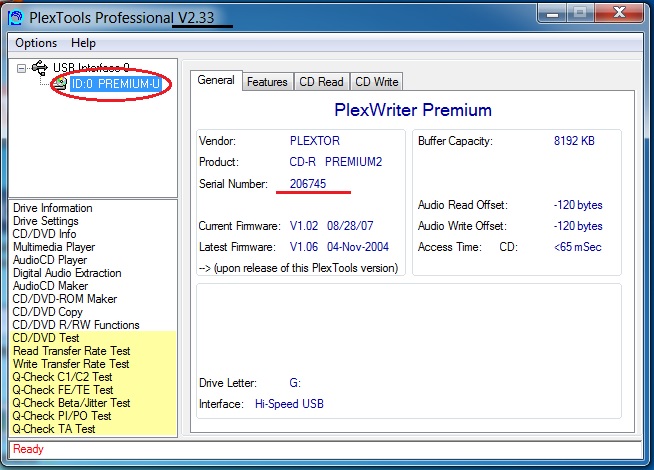Minimize the PlexTools window

pos(552,14)
